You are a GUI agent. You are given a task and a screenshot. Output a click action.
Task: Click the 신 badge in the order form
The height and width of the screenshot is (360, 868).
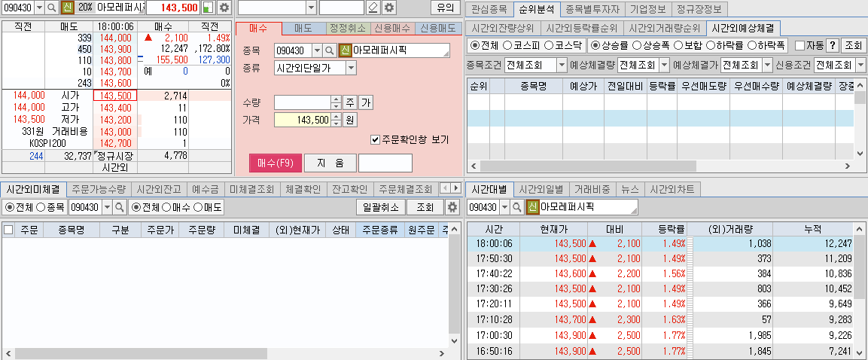345,50
